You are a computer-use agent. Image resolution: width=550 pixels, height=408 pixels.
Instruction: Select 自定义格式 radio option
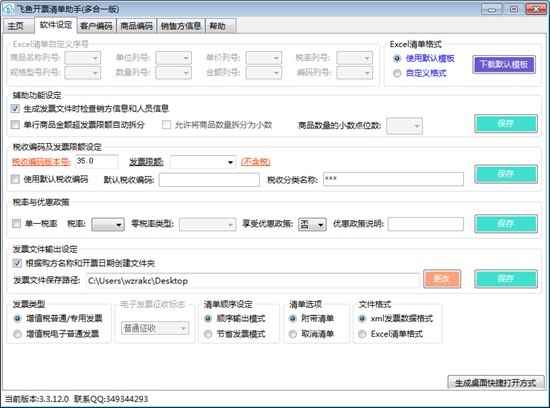coord(420,73)
